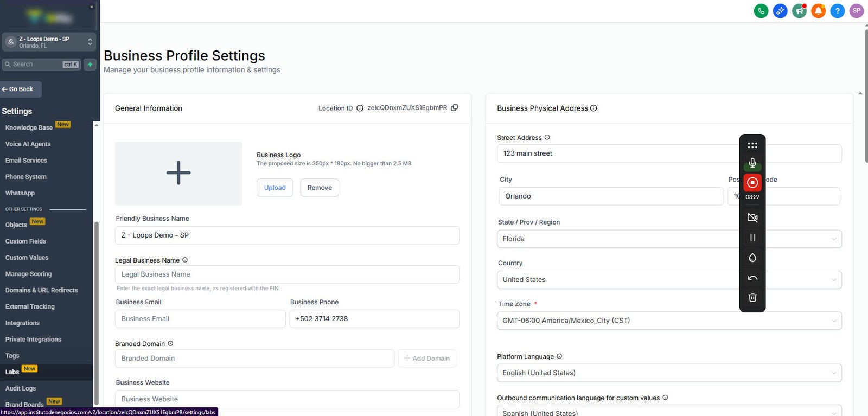Open the orange bell notifications icon
Screen dimensions: 868x416
coord(818,11)
